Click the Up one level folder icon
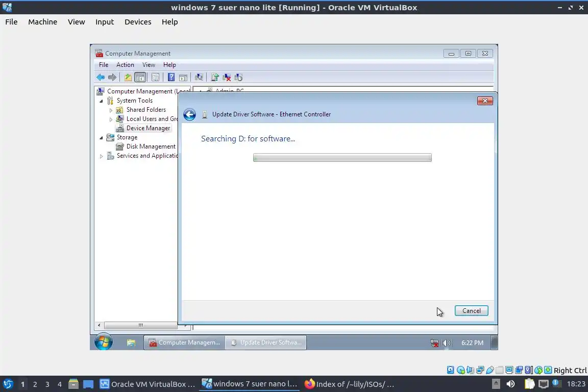This screenshot has height=392, width=588. 128,77
